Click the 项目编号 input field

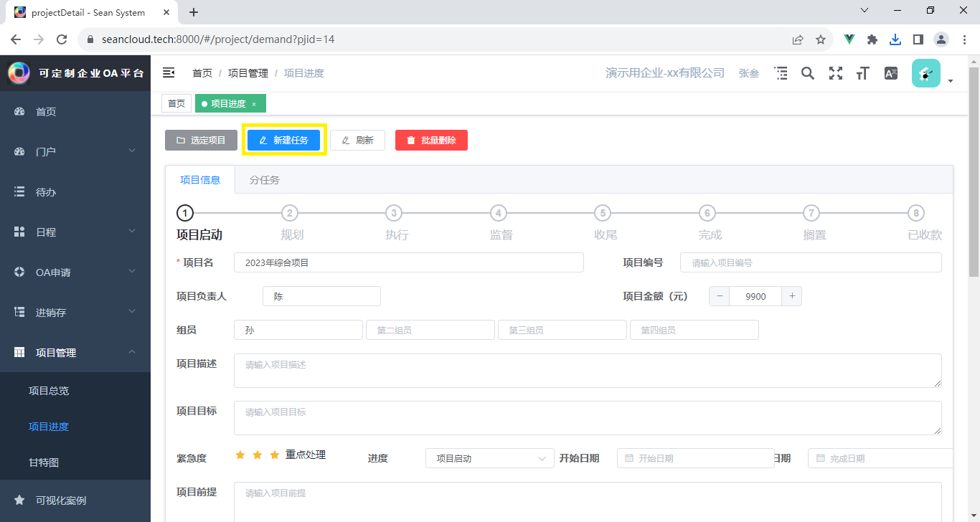point(811,262)
